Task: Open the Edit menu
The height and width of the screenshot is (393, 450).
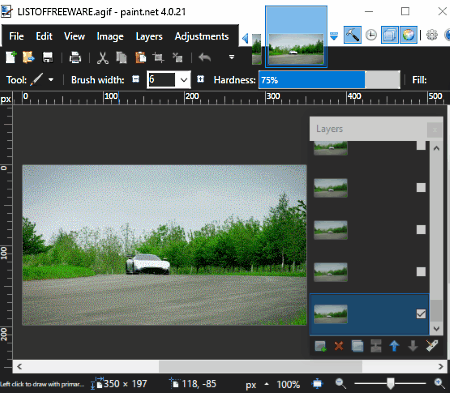Action: point(44,36)
